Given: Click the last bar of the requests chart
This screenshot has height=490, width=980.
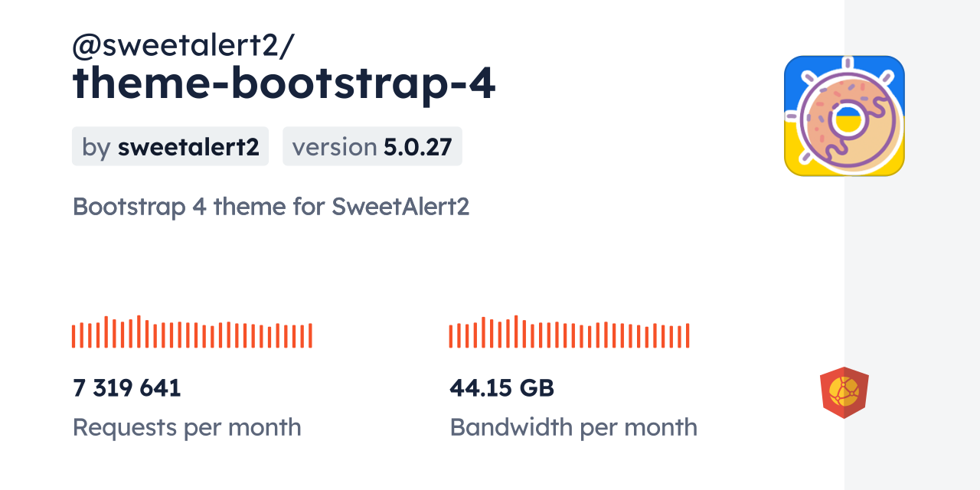Looking at the screenshot, I should pyautogui.click(x=310, y=335).
